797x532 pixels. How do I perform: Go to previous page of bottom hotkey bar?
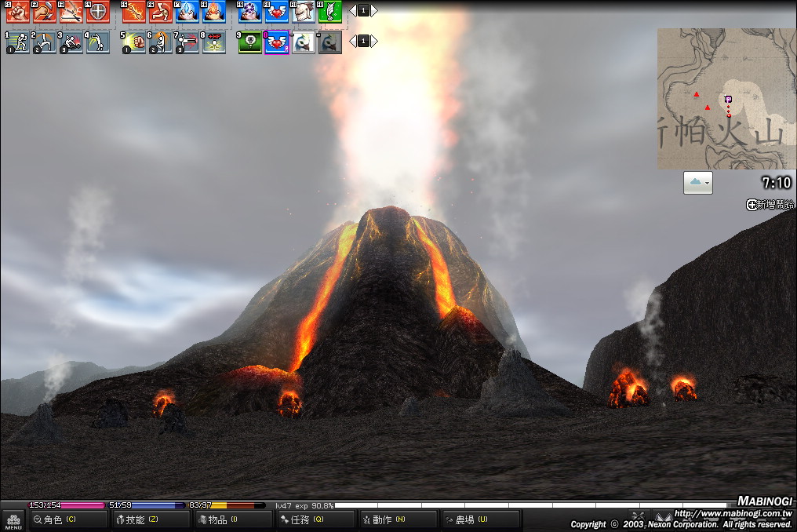[353, 41]
